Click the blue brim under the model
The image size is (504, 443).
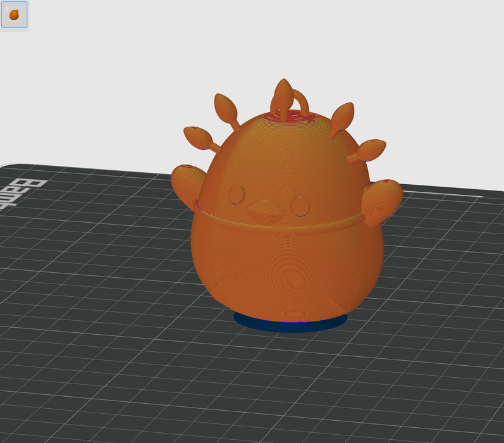pos(290,325)
